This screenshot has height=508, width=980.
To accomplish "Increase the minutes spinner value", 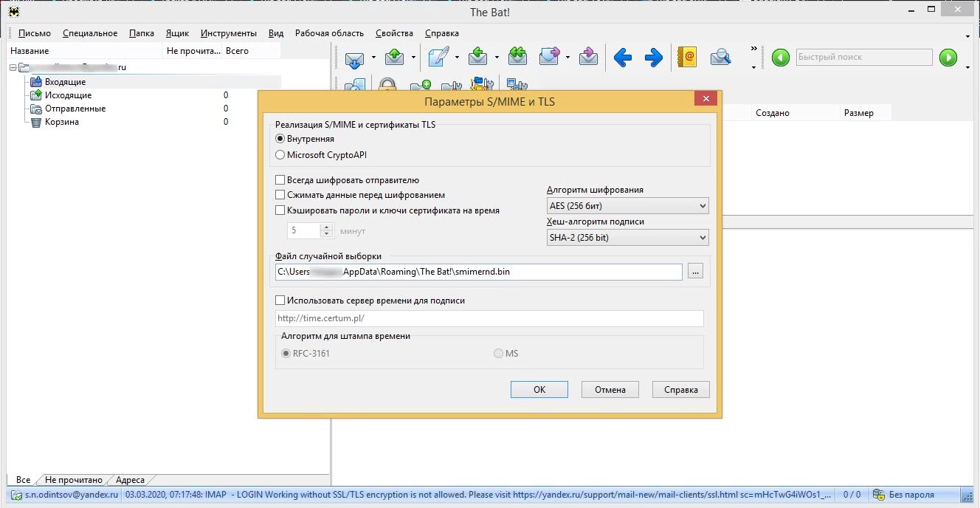I will tap(328, 227).
